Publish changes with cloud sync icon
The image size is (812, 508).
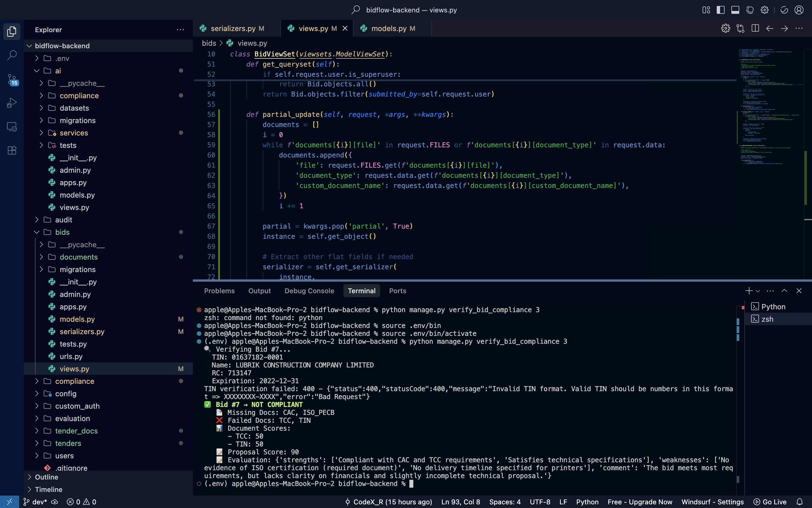click(x=54, y=502)
